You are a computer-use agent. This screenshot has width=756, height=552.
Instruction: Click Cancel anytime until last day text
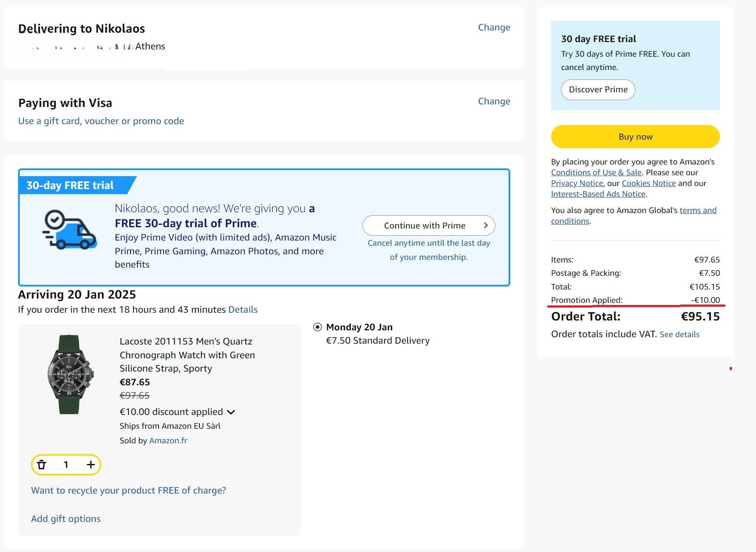click(429, 250)
